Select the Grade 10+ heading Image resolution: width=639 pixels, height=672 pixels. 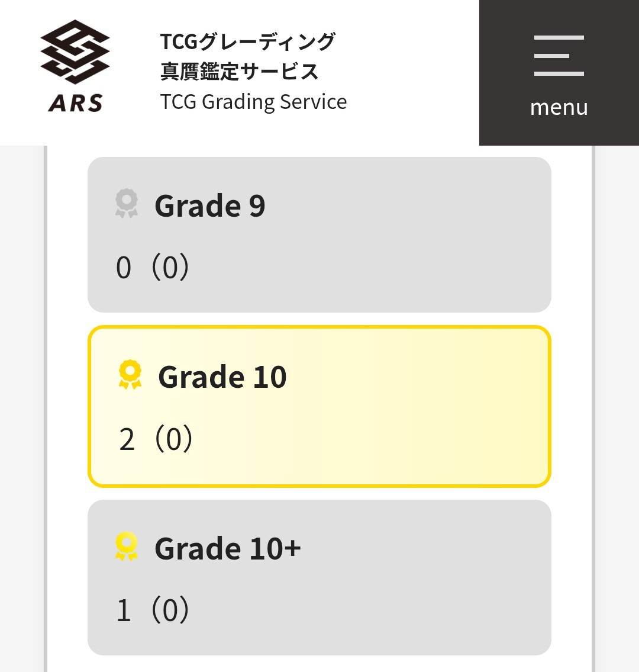point(227,549)
